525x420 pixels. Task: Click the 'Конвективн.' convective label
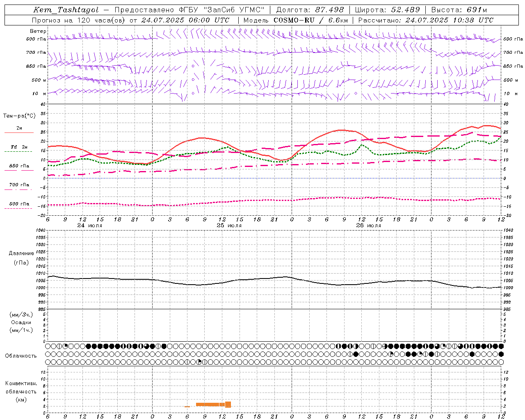21,383
